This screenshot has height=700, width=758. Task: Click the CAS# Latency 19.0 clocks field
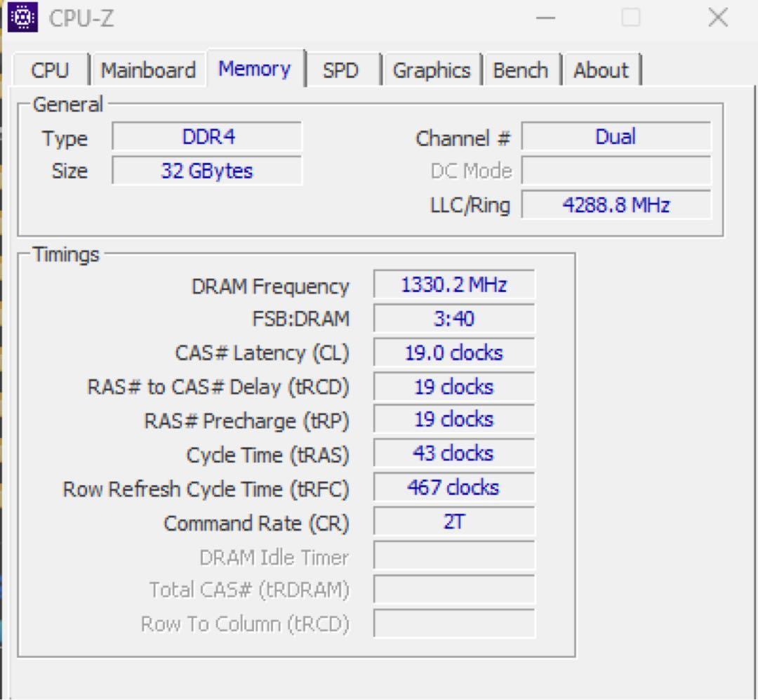(x=454, y=352)
